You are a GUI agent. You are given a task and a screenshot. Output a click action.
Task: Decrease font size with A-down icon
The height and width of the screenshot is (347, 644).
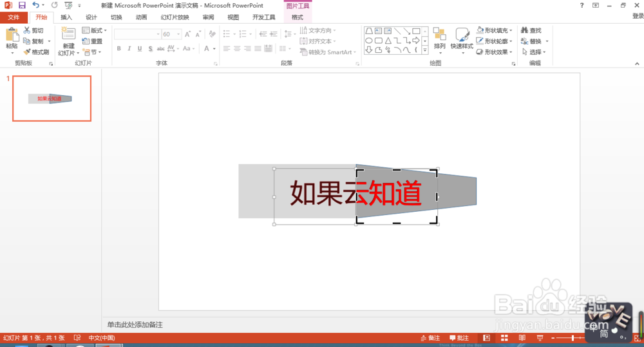pos(198,34)
